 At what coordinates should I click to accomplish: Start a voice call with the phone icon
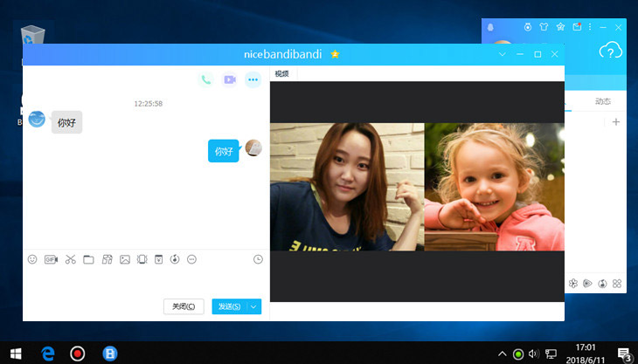205,79
